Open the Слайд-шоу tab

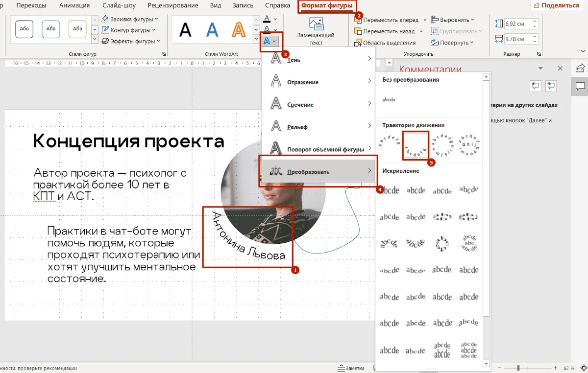[119, 5]
